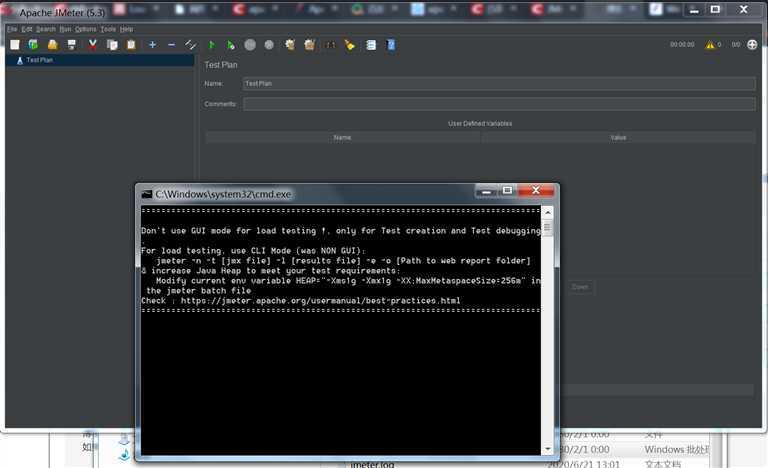Open Function Helper dialog icon
This screenshot has width=768, height=468.
click(371, 45)
